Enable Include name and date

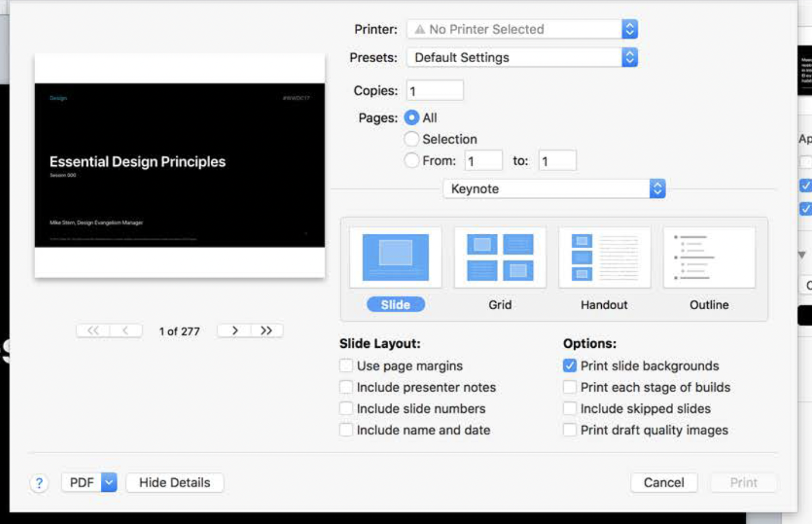pos(346,430)
